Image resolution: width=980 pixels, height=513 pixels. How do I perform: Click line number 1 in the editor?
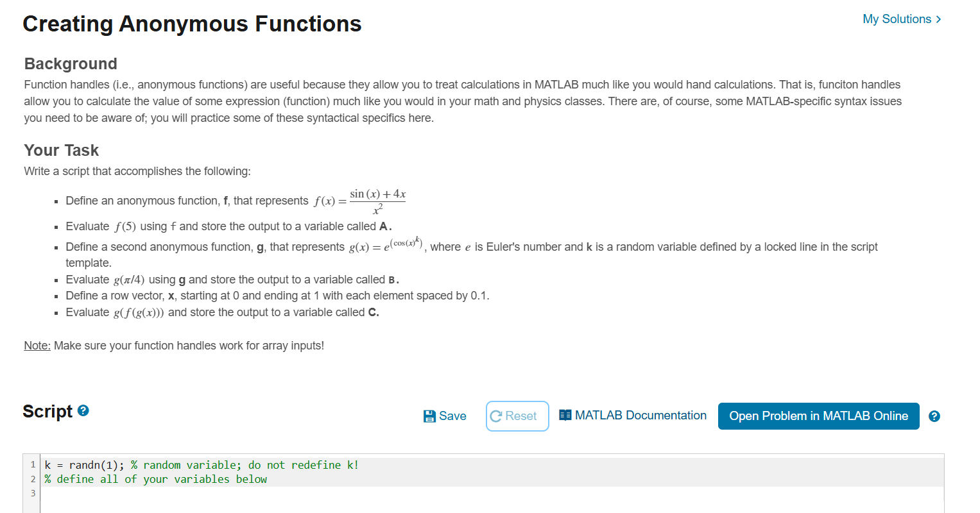(x=33, y=464)
